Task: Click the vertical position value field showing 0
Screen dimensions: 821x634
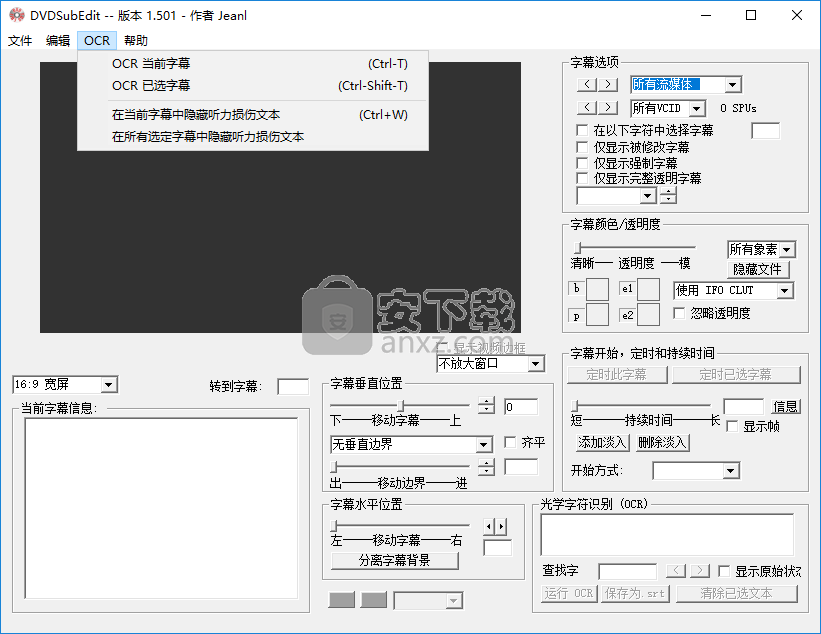Action: point(520,407)
